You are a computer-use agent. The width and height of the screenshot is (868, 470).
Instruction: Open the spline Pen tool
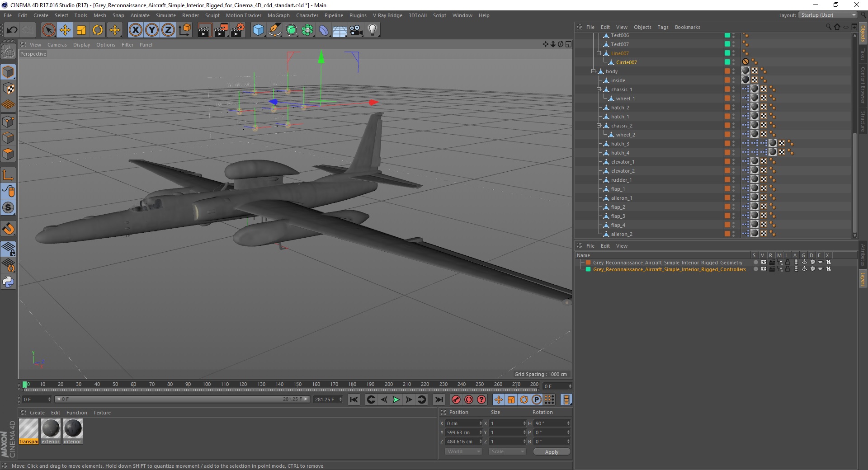click(x=274, y=30)
